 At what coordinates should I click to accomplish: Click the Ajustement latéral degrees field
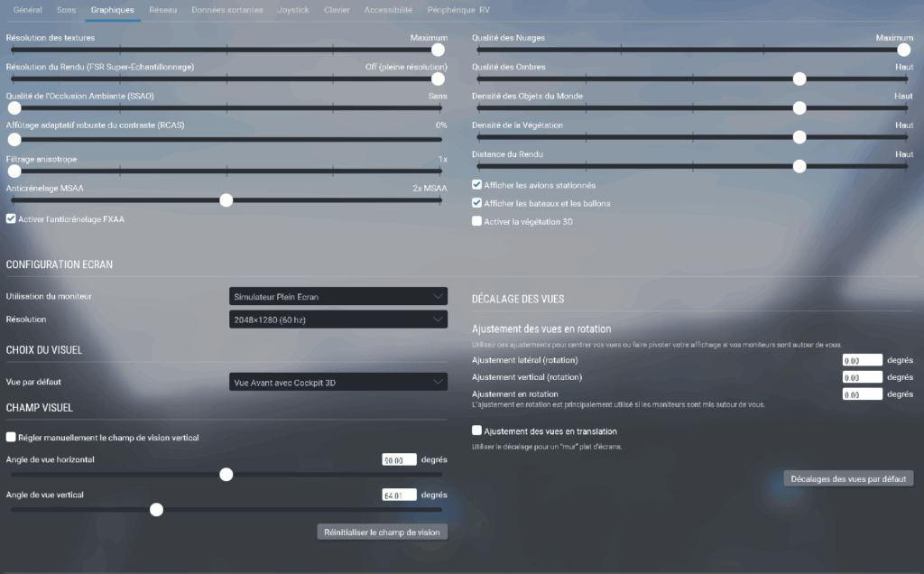(861, 360)
